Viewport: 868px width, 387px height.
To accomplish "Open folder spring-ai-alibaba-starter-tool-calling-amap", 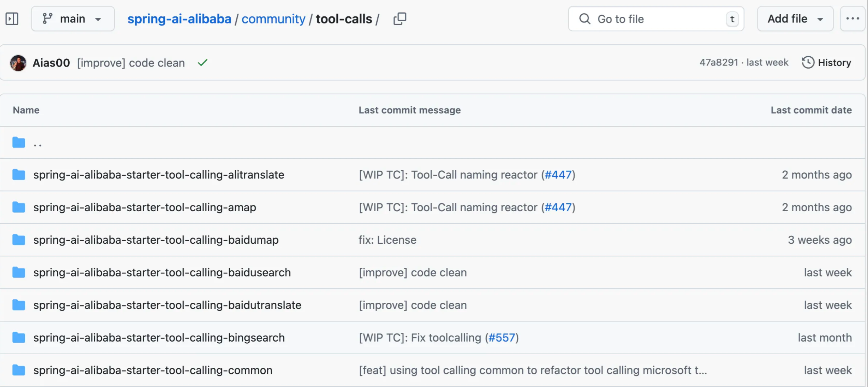I will (145, 207).
